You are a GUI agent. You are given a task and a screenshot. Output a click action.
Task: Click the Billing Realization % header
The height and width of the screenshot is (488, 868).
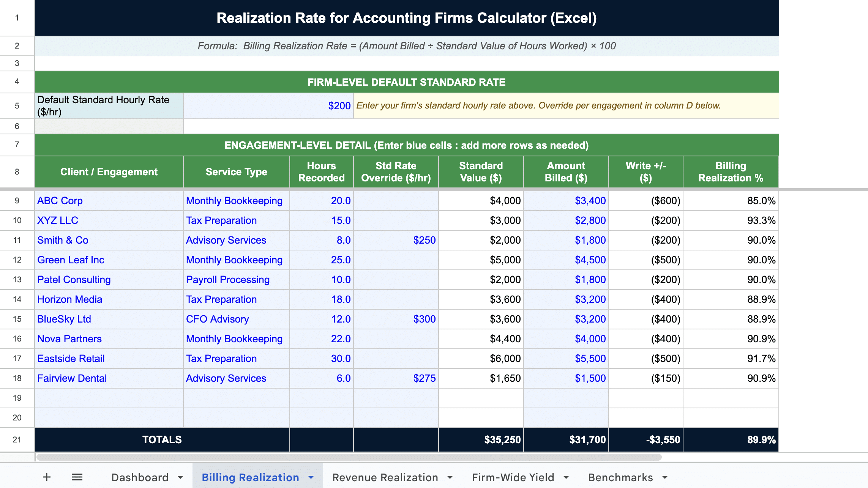(x=731, y=172)
